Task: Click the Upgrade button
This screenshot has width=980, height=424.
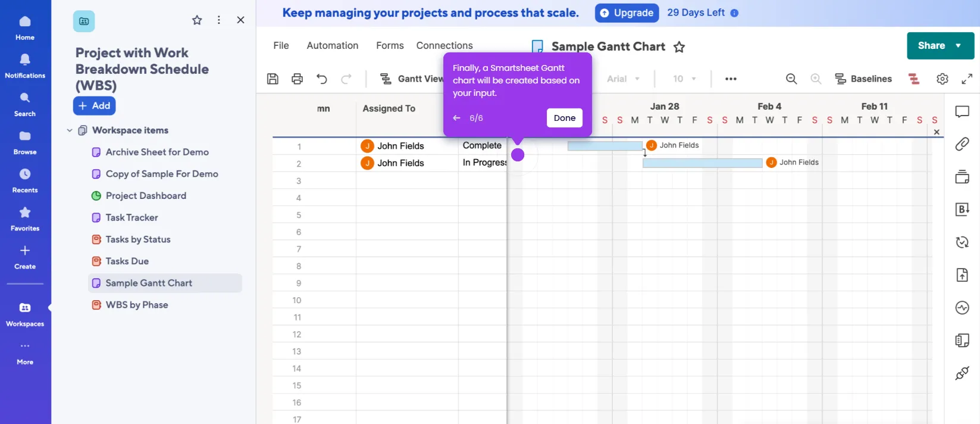Action: 627,13
